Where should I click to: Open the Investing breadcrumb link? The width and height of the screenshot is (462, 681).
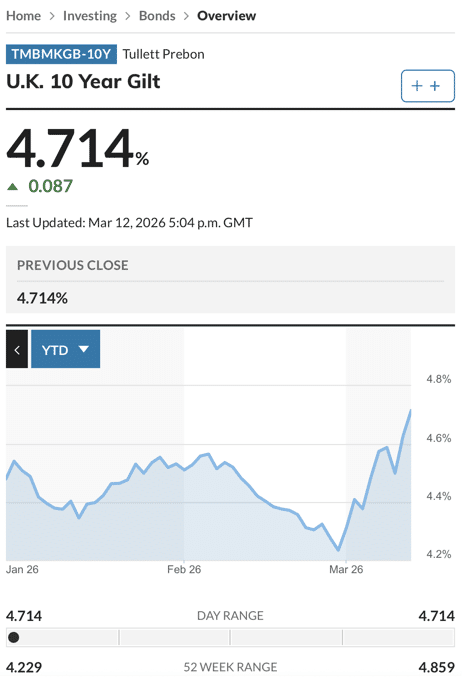point(90,16)
